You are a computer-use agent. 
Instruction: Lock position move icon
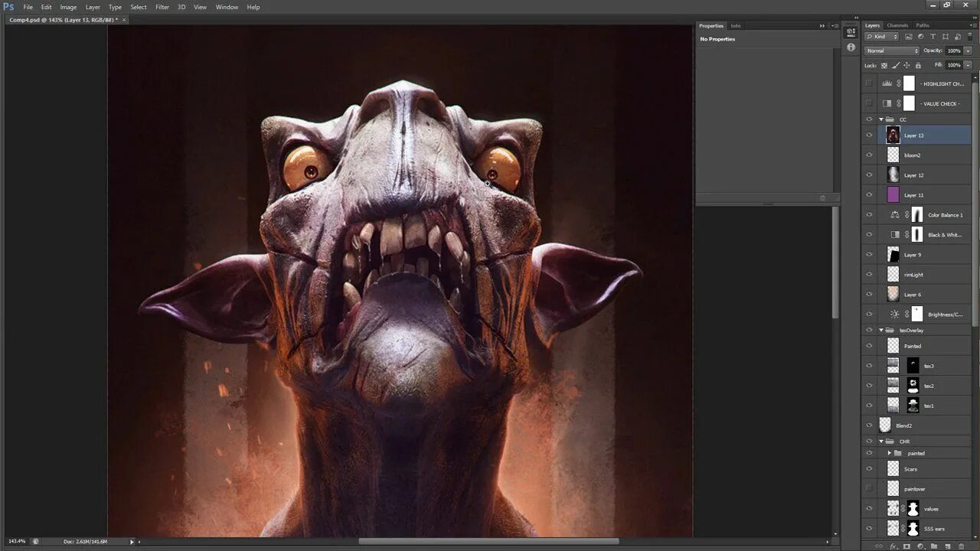[907, 65]
